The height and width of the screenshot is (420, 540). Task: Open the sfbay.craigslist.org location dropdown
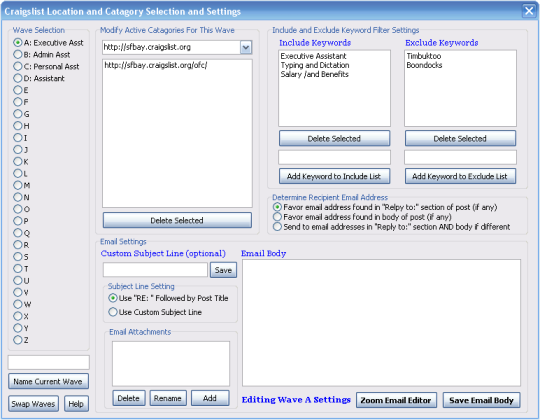(246, 48)
